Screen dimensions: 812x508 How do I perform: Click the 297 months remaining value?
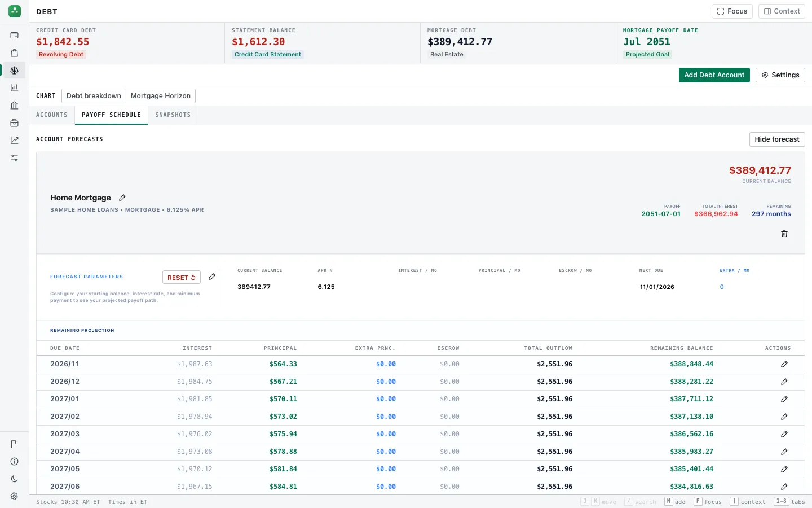click(771, 214)
